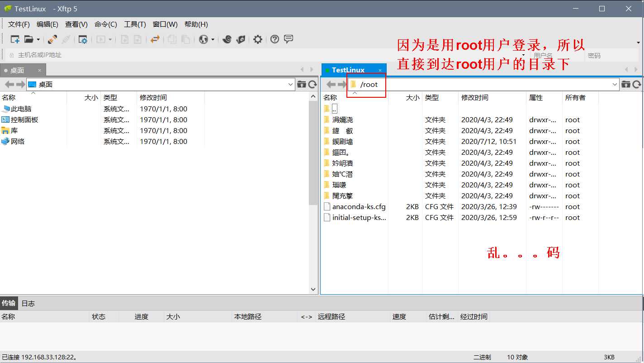
Task: Sort remote files by 属性 column
Action: pyautogui.click(x=545, y=97)
